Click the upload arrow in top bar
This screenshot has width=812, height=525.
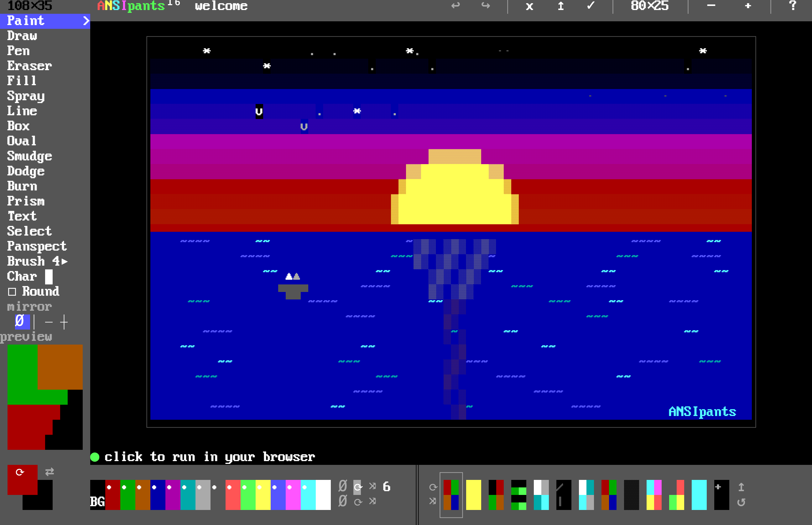560,6
